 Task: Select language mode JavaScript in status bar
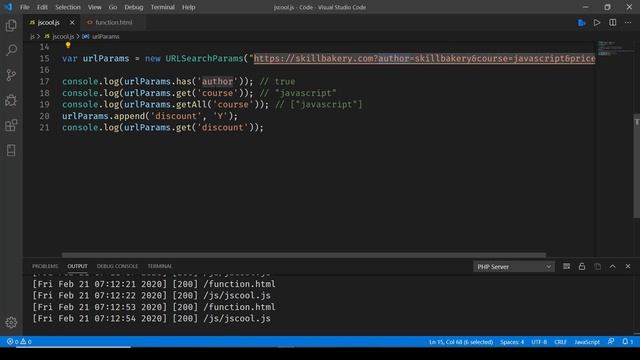point(587,342)
